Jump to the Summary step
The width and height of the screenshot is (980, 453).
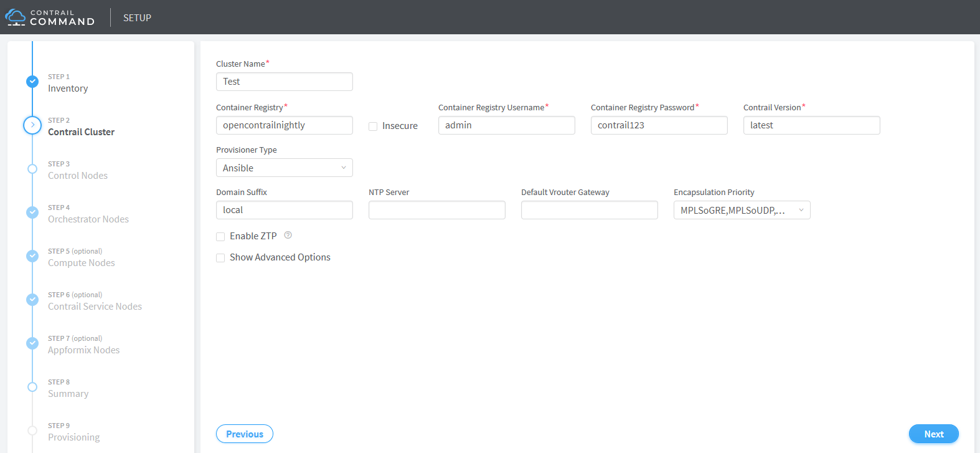[68, 394]
